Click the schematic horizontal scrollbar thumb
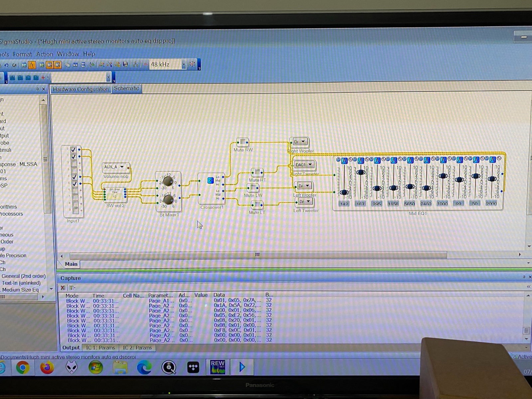This screenshot has width=532, height=399. (x=258, y=255)
